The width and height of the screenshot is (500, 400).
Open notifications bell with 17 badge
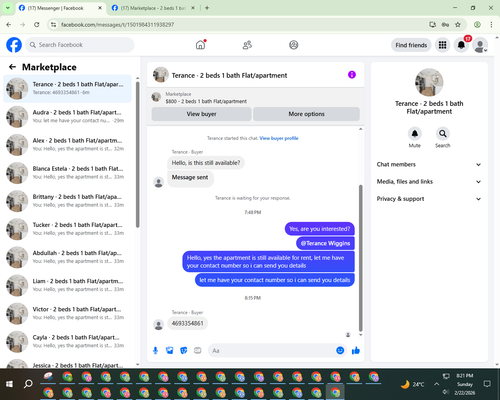(461, 45)
